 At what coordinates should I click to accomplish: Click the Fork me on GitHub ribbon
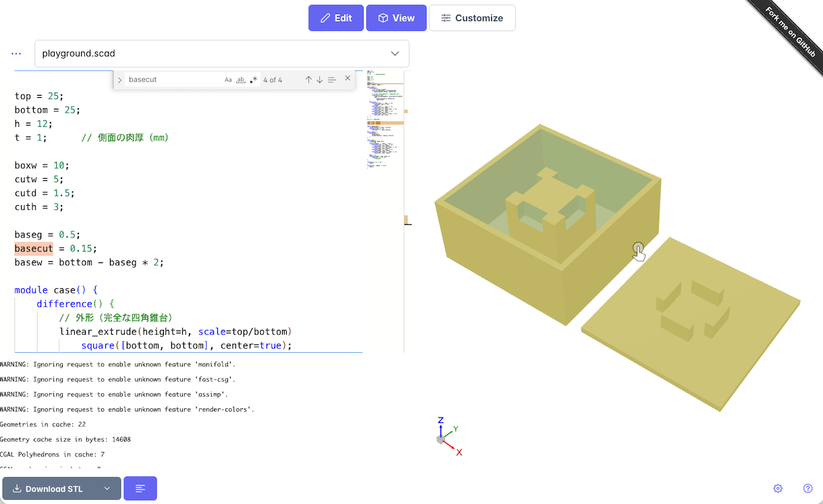point(790,32)
